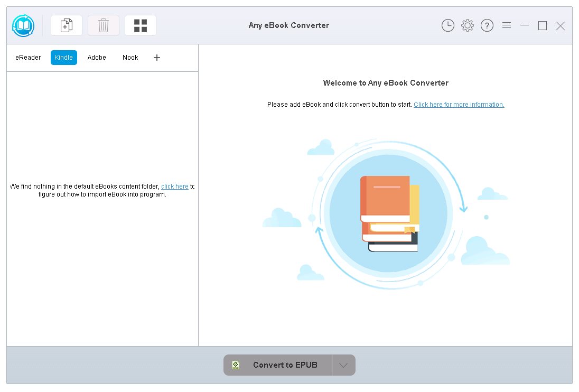Image resolution: width=579 pixels, height=392 pixels.
Task: Open 'Click here for more information' link
Action: pyautogui.click(x=459, y=105)
